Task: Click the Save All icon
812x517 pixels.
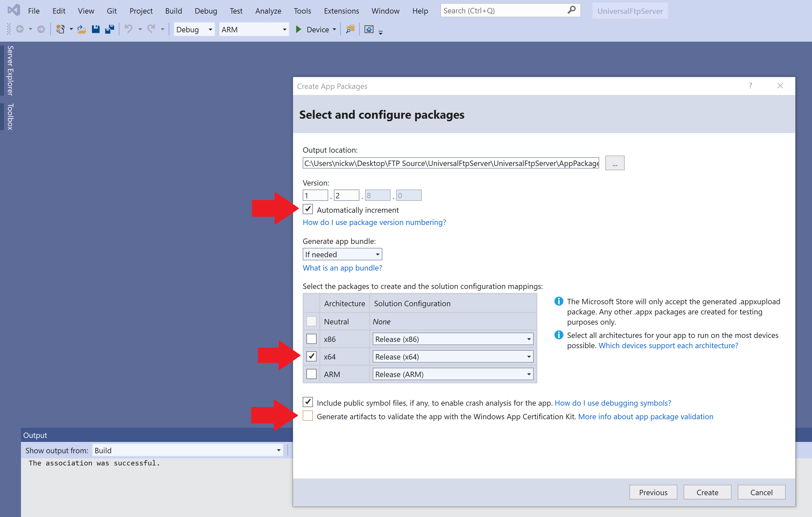Action: pyautogui.click(x=110, y=30)
